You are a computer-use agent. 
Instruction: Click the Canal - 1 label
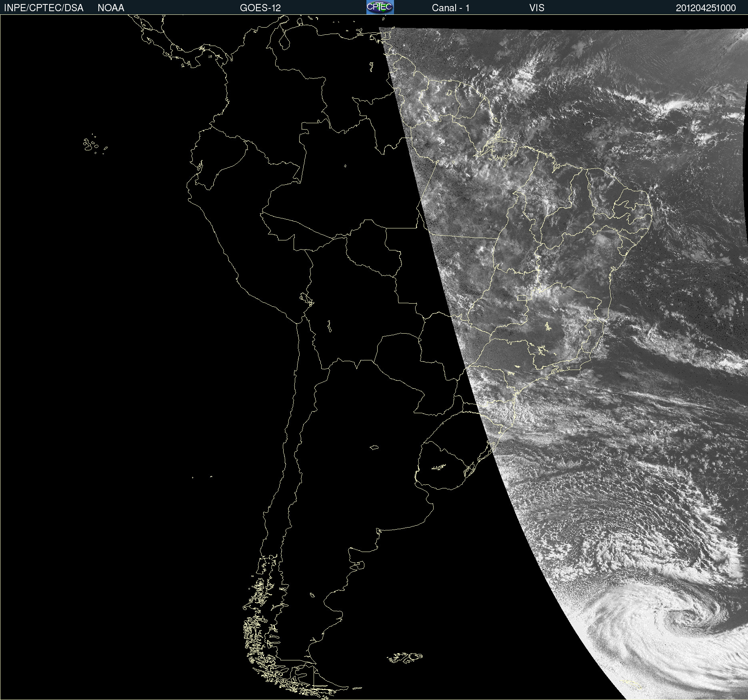[x=451, y=8]
